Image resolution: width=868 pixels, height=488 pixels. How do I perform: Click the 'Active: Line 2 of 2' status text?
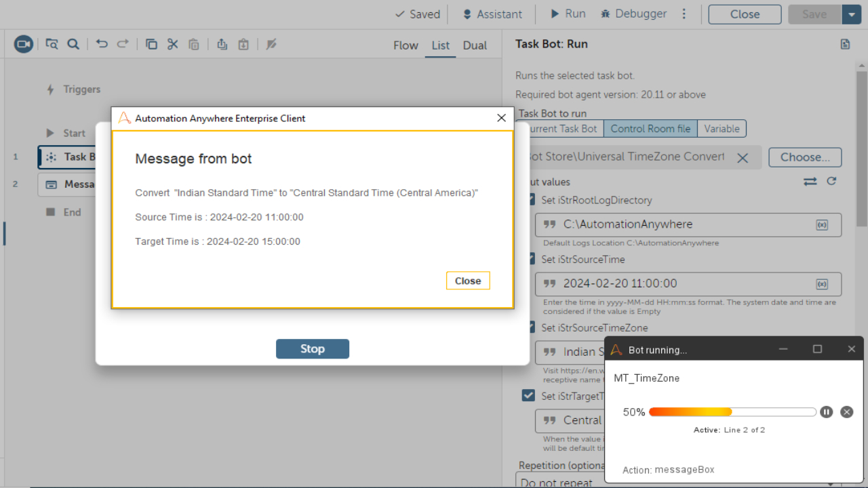729,430
